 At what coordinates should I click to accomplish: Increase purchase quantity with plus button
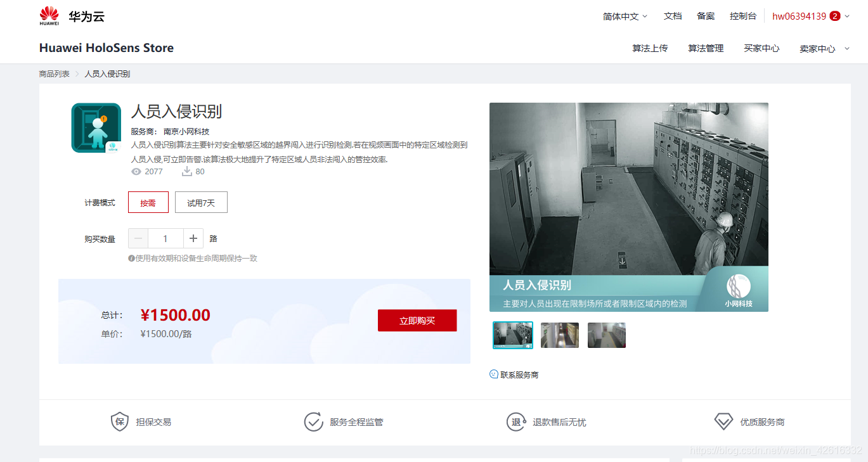[193, 238]
